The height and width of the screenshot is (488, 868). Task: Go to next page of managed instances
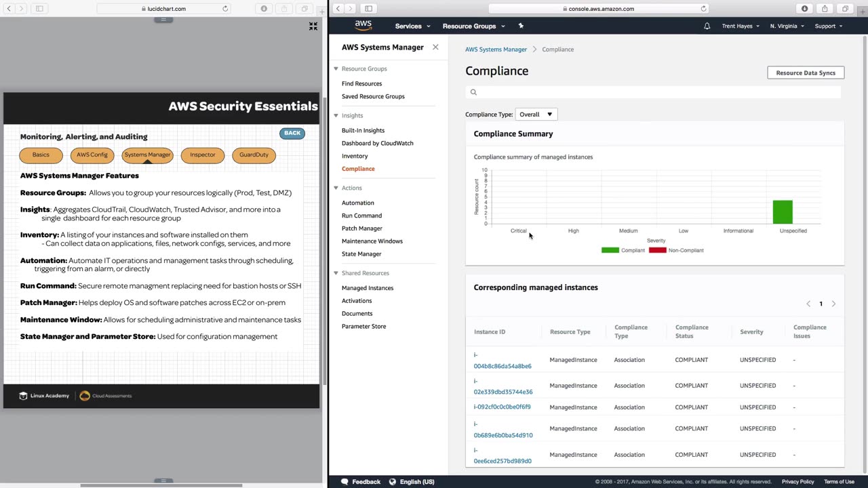click(833, 304)
